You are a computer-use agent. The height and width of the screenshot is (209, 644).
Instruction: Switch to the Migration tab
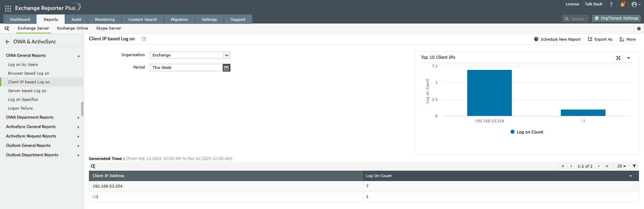click(179, 19)
